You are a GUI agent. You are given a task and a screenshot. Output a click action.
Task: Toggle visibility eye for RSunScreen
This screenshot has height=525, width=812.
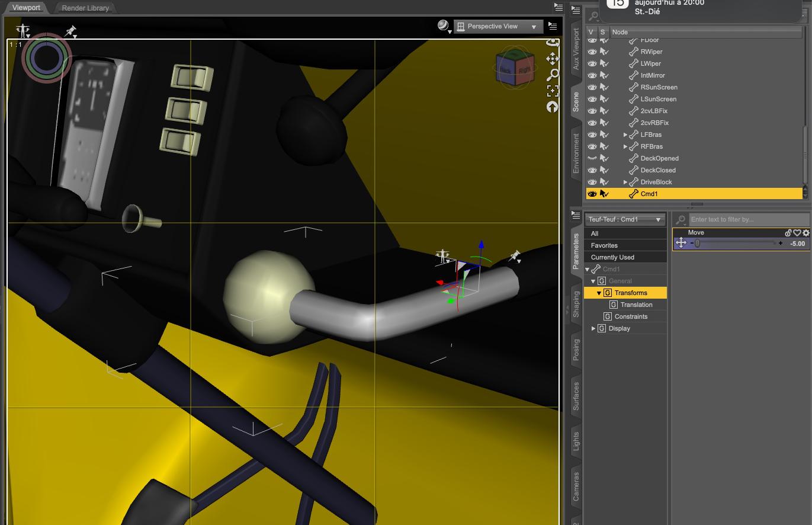592,87
